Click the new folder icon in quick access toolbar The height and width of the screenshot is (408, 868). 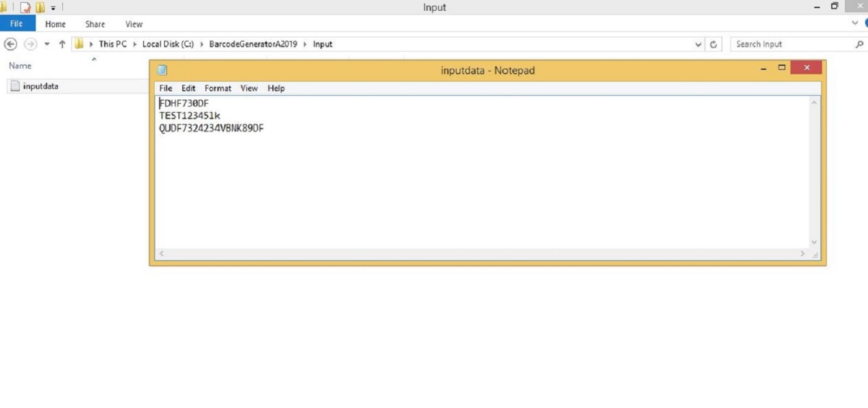click(x=40, y=7)
